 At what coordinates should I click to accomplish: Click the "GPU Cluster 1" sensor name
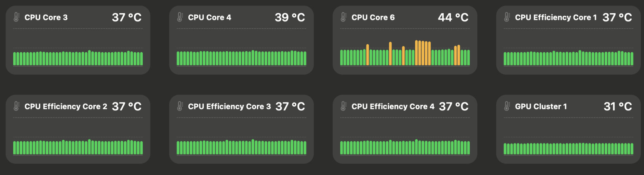click(x=541, y=106)
